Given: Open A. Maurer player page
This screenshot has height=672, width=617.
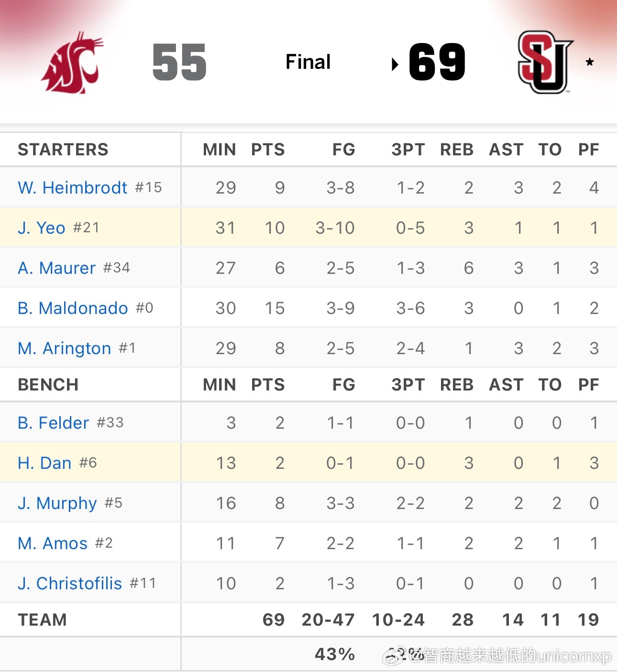Looking at the screenshot, I should point(56,268).
